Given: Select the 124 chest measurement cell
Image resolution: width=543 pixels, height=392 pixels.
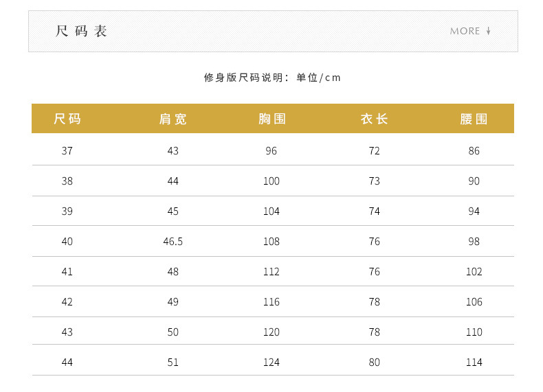Looking at the screenshot, I should 271,362.
